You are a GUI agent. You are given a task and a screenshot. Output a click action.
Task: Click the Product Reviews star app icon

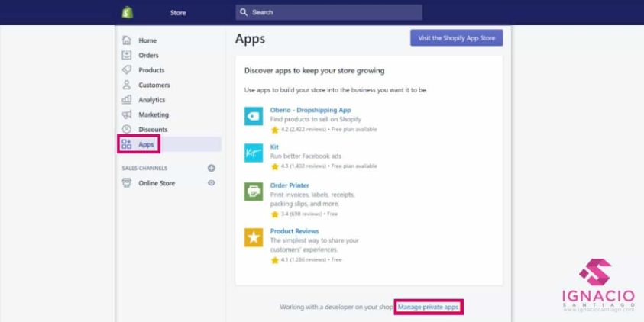tap(254, 237)
